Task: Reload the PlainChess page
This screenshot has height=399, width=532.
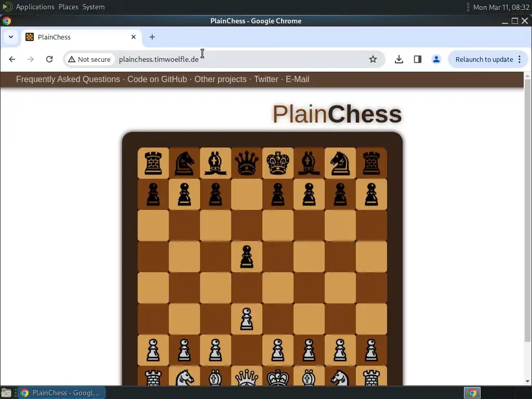Action: click(x=49, y=59)
